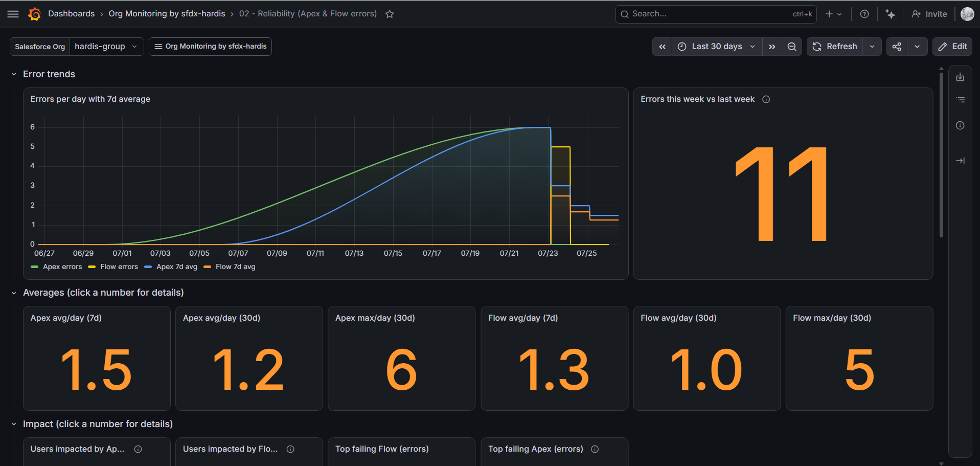Viewport: 980px width, 466px height.
Task: Show info for Errors this week panel
Action: 766,99
